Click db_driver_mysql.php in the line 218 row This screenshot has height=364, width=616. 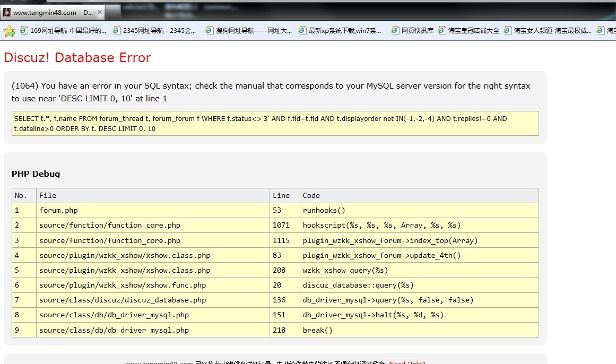point(153,330)
